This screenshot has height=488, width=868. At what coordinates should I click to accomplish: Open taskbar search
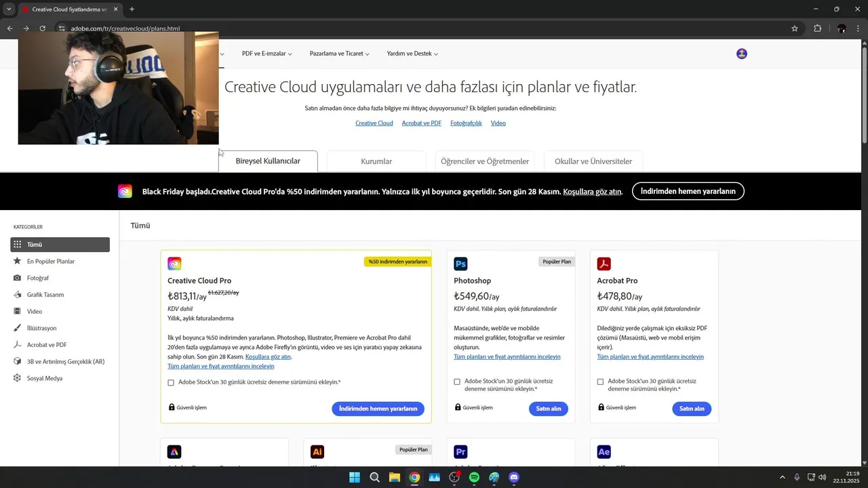(x=374, y=477)
